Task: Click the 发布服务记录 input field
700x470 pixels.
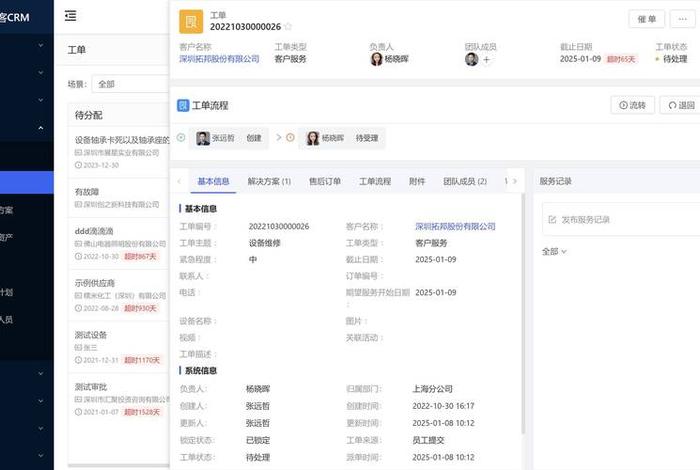Action: (x=621, y=219)
